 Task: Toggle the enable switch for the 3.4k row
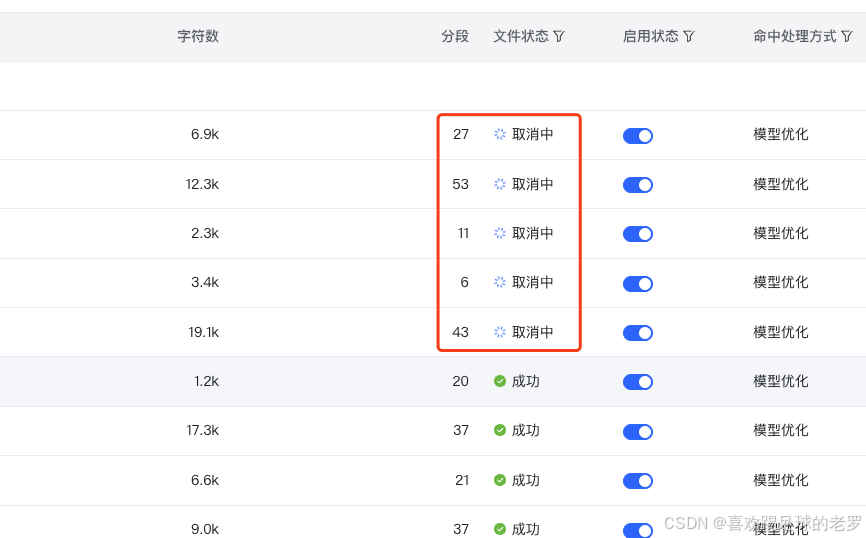coord(638,284)
